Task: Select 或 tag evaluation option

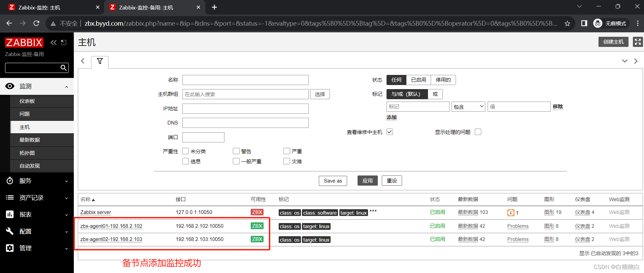Action: pos(435,94)
